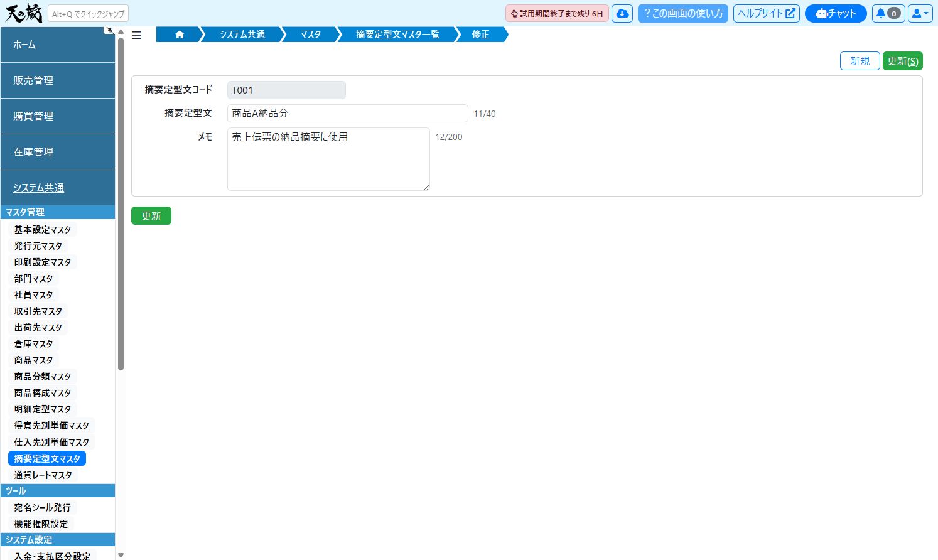Click the 天の蔵 logo
The image size is (938, 560).
24,13
